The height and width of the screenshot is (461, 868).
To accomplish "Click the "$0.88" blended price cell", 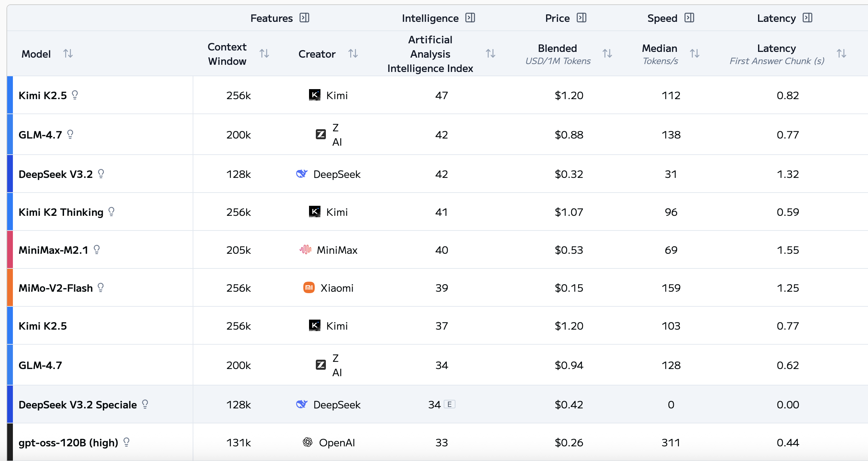I will (x=569, y=135).
